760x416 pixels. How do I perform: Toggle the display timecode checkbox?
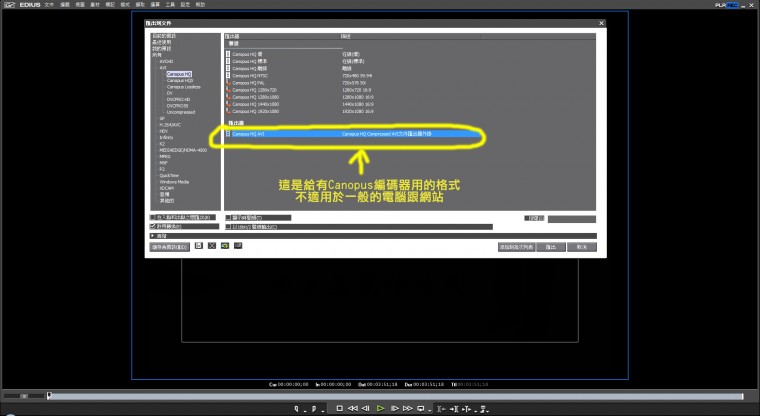228,218
